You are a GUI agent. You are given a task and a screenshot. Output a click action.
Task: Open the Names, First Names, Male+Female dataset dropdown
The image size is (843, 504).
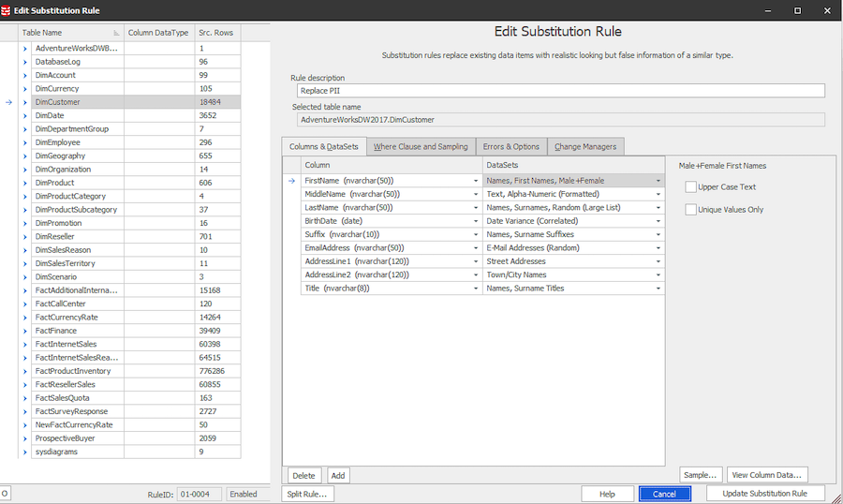(x=658, y=181)
